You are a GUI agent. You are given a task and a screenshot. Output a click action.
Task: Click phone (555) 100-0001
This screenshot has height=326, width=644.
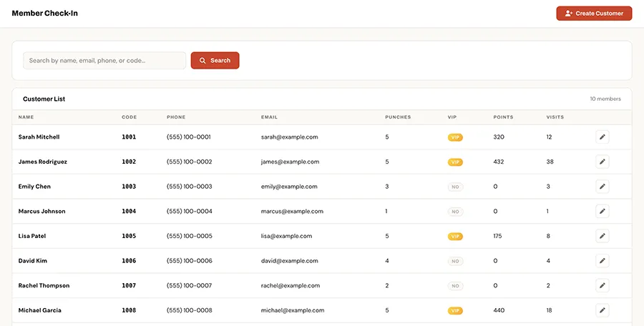tap(189, 137)
